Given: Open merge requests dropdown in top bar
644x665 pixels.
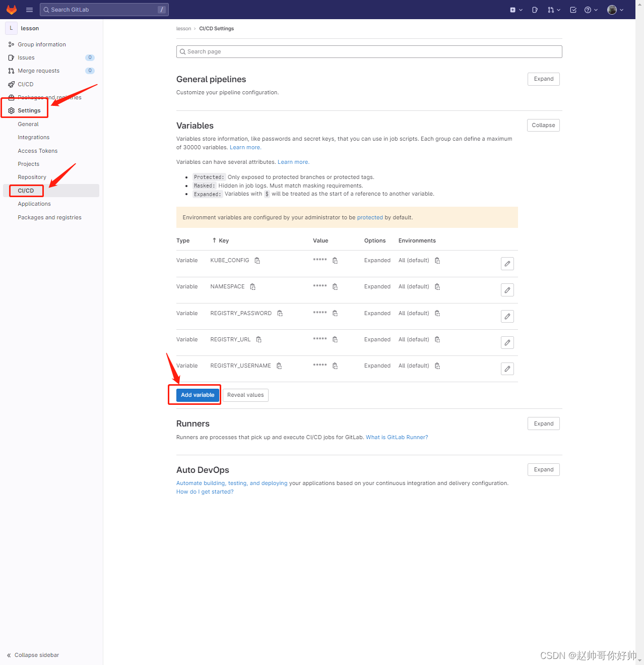Looking at the screenshot, I should pos(554,10).
